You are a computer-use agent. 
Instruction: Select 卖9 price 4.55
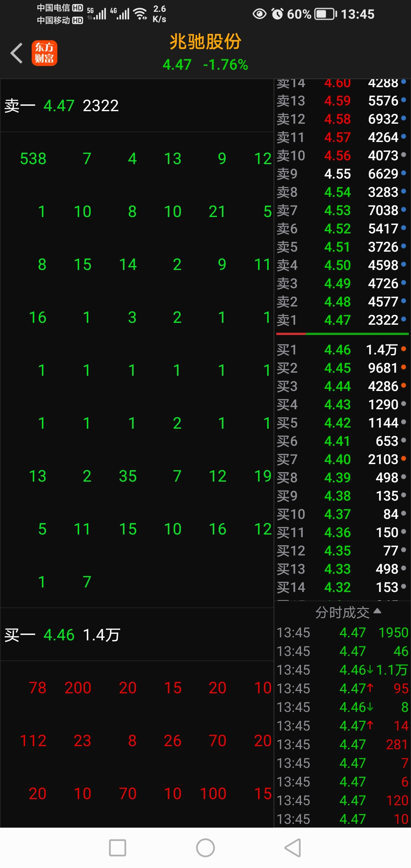(x=338, y=174)
